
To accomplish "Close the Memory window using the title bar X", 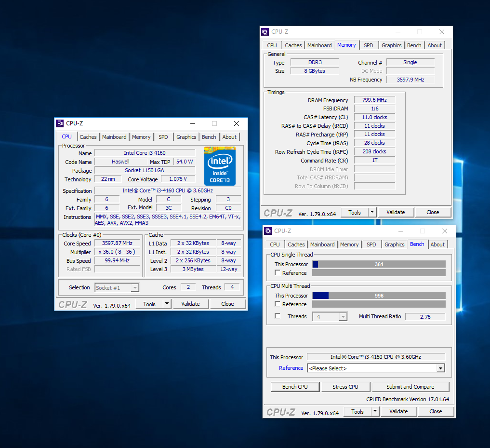I will (441, 32).
